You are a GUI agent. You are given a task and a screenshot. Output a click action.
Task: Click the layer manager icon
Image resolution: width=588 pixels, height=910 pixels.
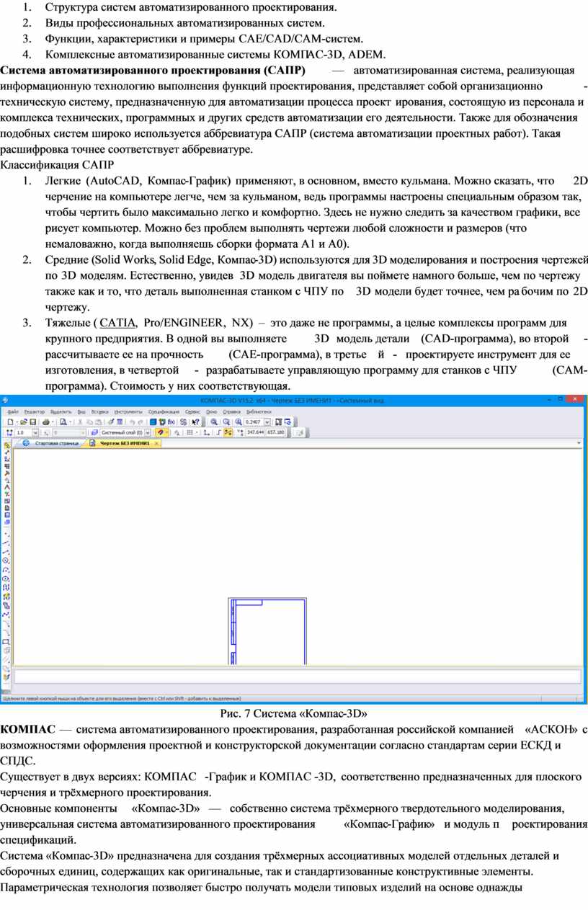click(x=93, y=432)
